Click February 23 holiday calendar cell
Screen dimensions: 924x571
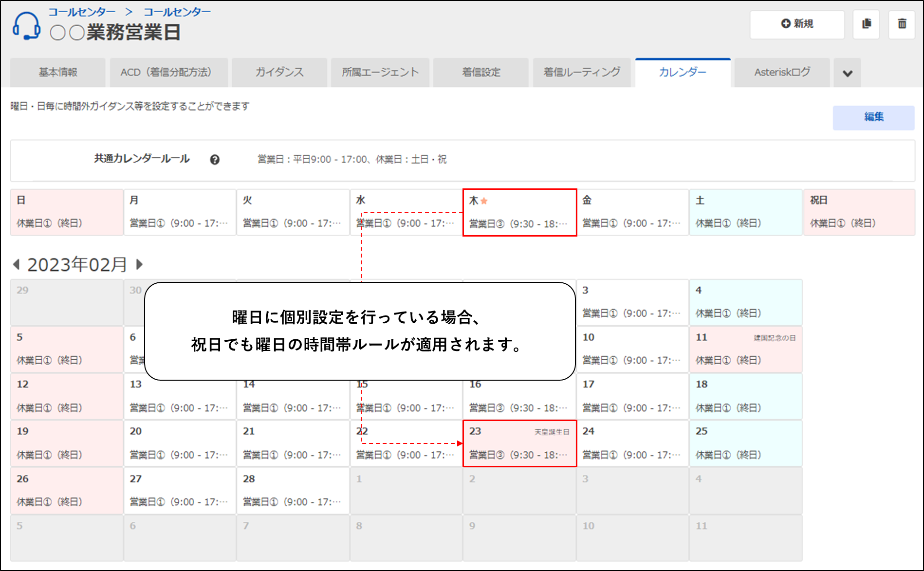click(519, 443)
